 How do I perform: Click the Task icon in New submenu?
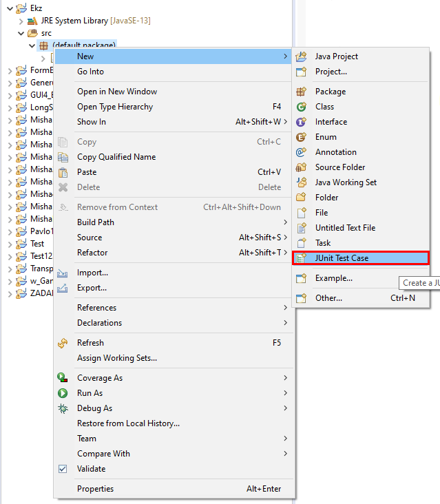(301, 242)
